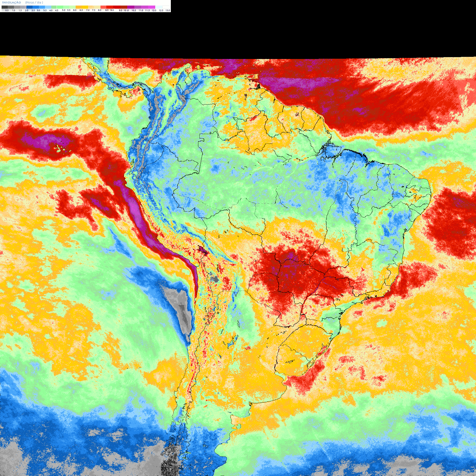Select the white swatch between 12.5 and 13.0
This screenshot has width=476, height=476.
click(x=166, y=7)
